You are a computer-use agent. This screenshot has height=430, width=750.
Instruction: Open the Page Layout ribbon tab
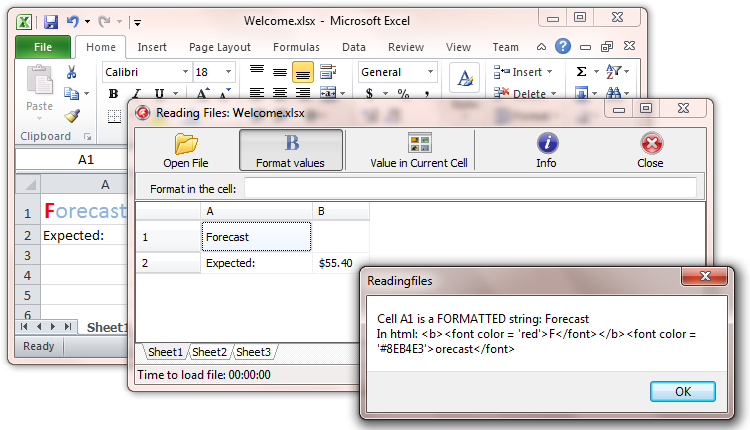tap(220, 47)
